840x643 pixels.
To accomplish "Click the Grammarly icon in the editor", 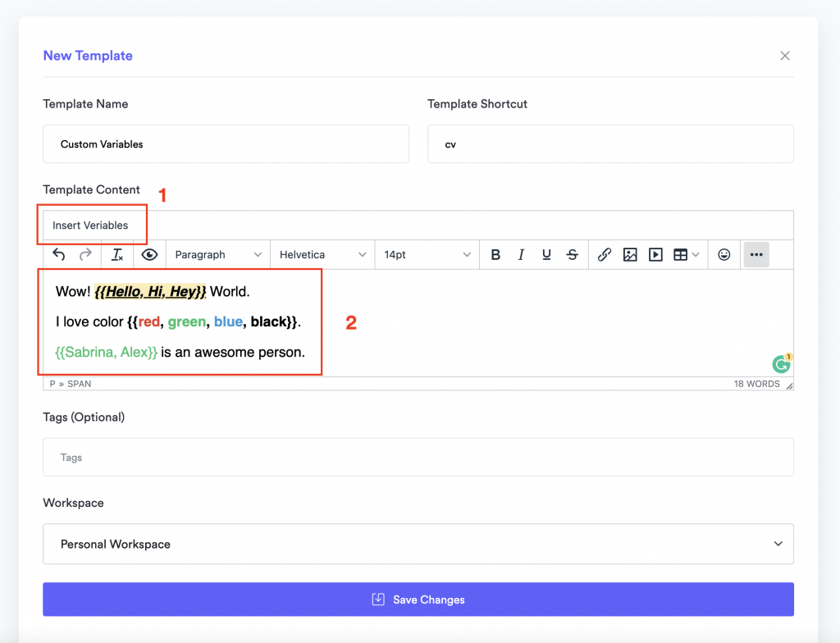I will 779,362.
